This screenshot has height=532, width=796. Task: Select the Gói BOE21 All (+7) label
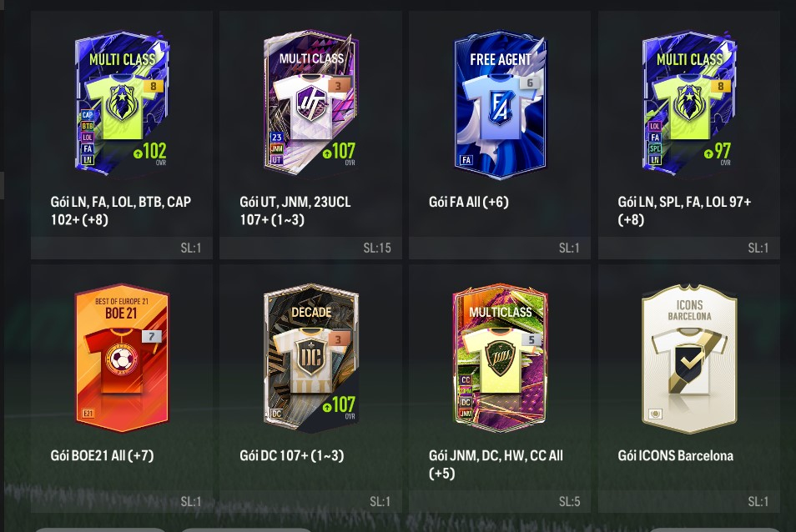pyautogui.click(x=102, y=455)
